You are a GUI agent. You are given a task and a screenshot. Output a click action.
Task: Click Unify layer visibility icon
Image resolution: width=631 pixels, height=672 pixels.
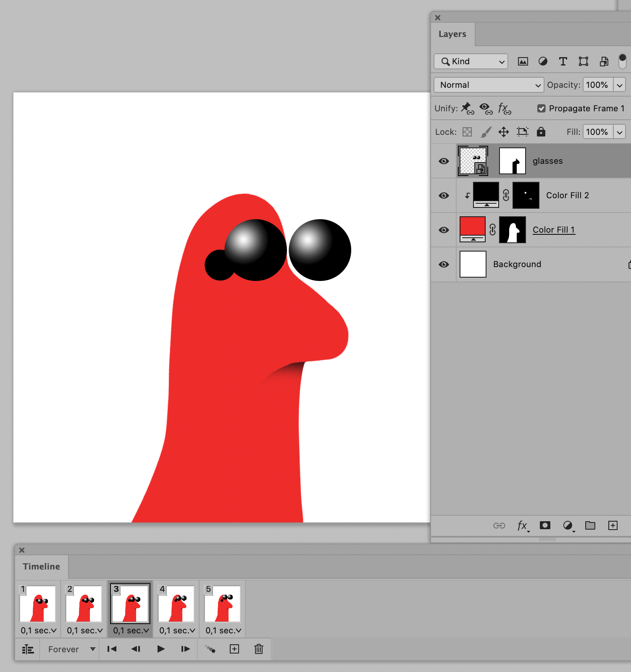(x=486, y=108)
